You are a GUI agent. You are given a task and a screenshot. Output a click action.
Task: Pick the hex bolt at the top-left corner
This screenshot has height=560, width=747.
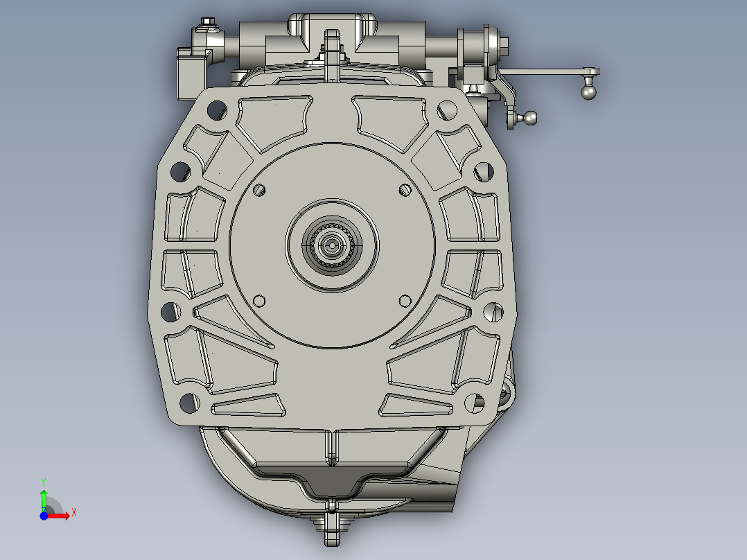[x=208, y=21]
